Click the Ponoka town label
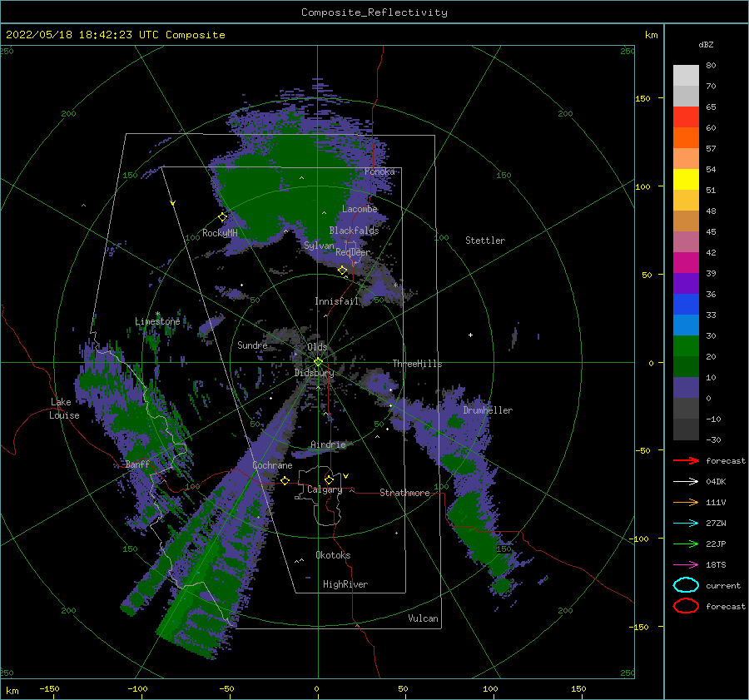Viewport: 749px width, 700px height. 379,171
